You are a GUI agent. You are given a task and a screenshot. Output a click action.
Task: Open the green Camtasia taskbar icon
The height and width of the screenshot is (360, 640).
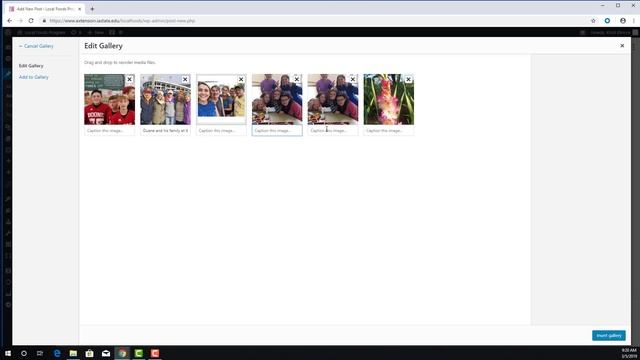[138, 353]
